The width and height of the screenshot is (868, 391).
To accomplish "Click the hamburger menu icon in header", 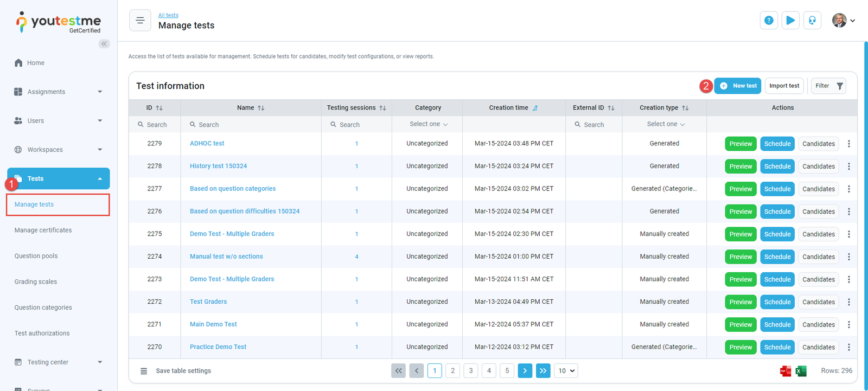I will pos(140,21).
